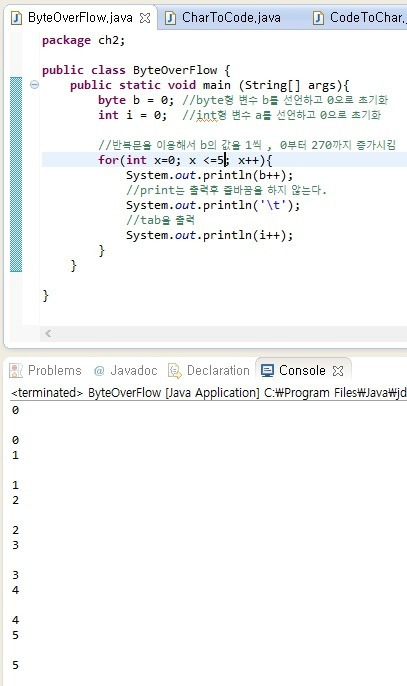Click the 'package ch2;' line
Viewport: 407px width, 686px height.
coord(84,41)
